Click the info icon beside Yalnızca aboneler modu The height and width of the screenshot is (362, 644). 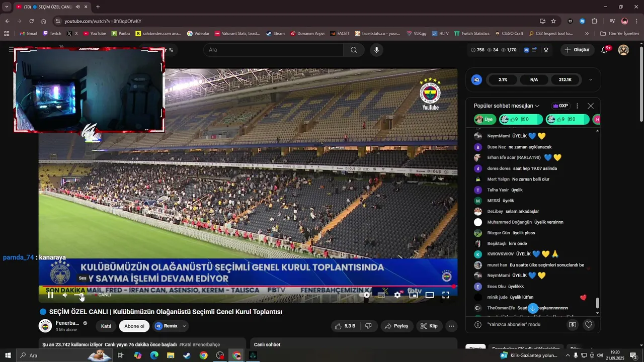(x=478, y=325)
